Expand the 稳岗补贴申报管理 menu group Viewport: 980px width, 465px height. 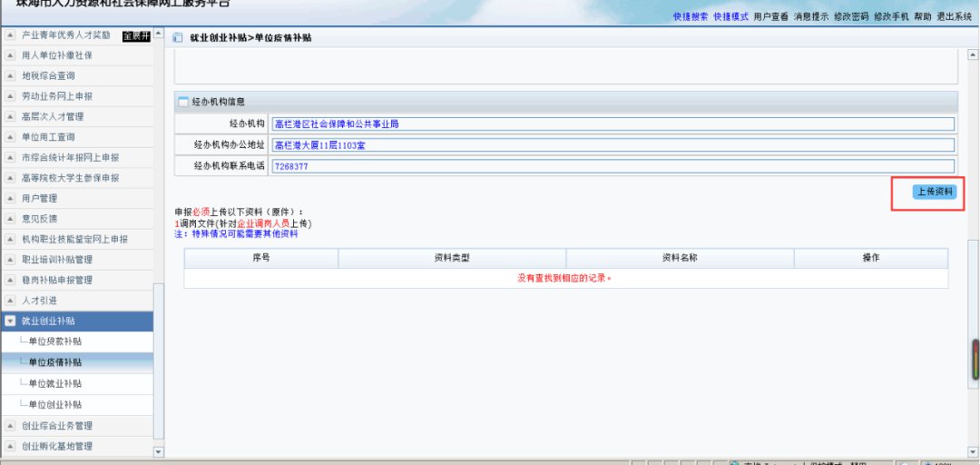coord(10,280)
